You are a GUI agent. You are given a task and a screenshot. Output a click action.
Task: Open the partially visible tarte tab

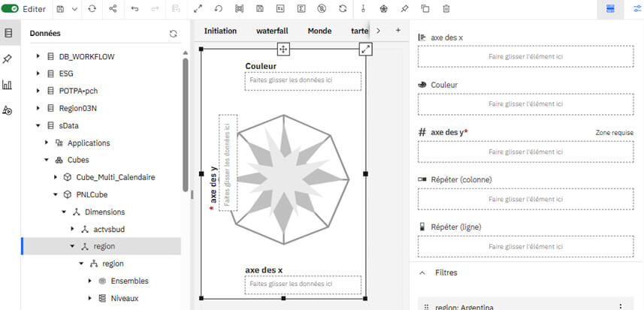[x=360, y=31]
